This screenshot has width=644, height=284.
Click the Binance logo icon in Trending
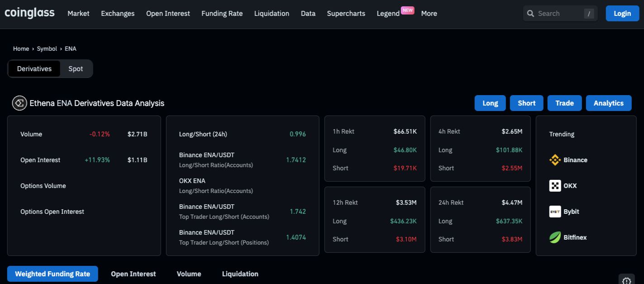click(x=555, y=160)
